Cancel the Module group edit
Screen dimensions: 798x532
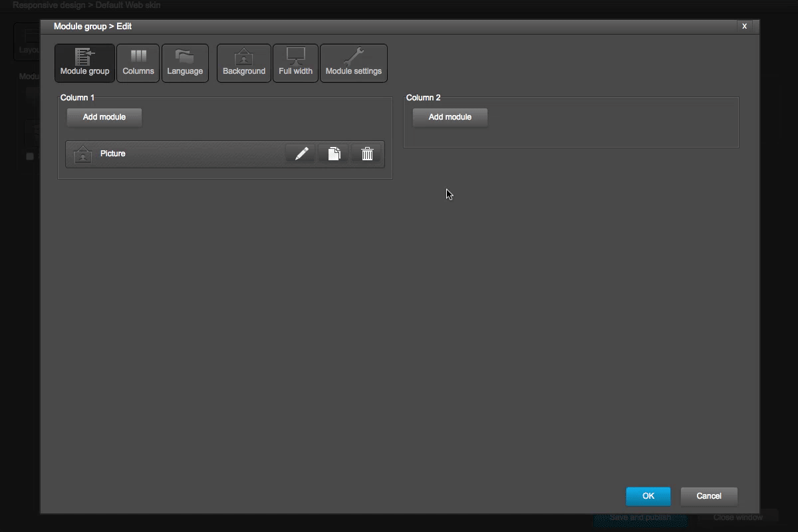(708, 496)
